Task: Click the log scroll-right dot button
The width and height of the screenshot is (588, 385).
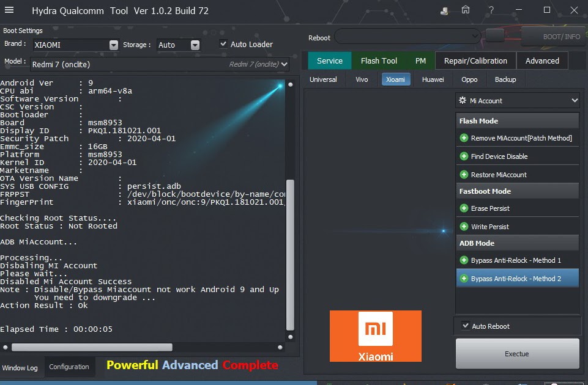Action: point(280,347)
